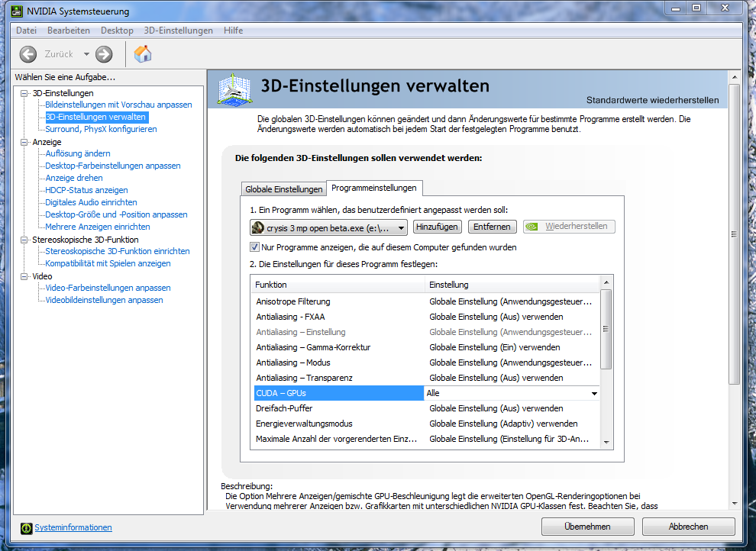Open the Hilfe menu

[233, 31]
